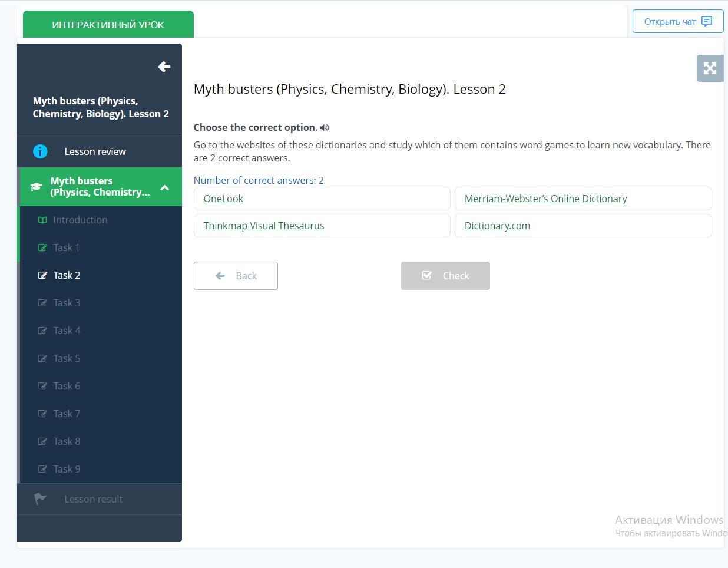
Task: Click the flag icon next to Lesson result
Action: tap(40, 499)
